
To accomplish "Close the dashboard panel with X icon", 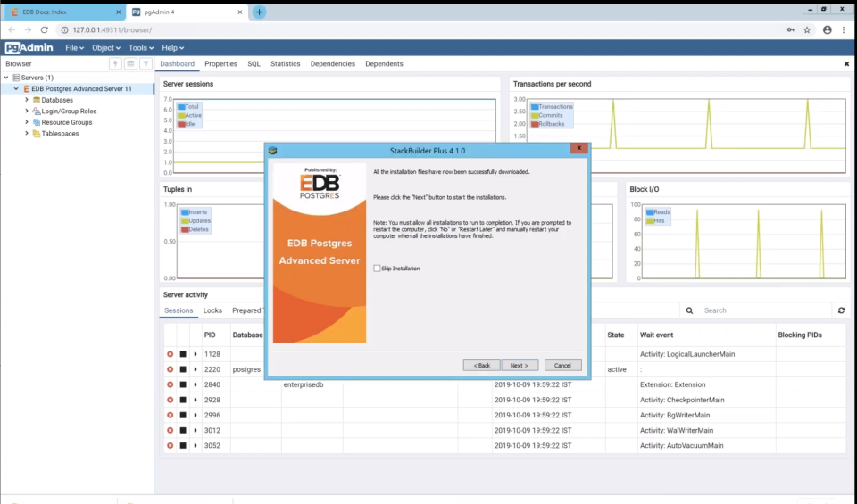I will pyautogui.click(x=846, y=64).
